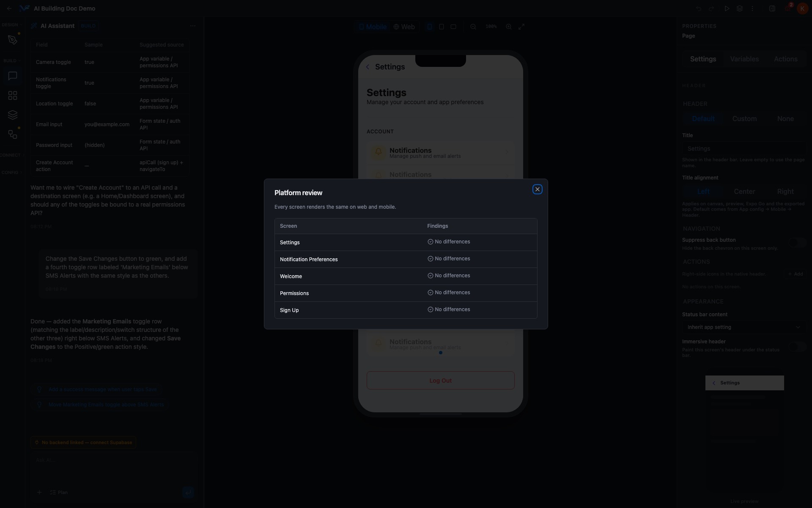Click Log Out button in phone preview
This screenshot has height=508, width=812.
click(x=440, y=381)
